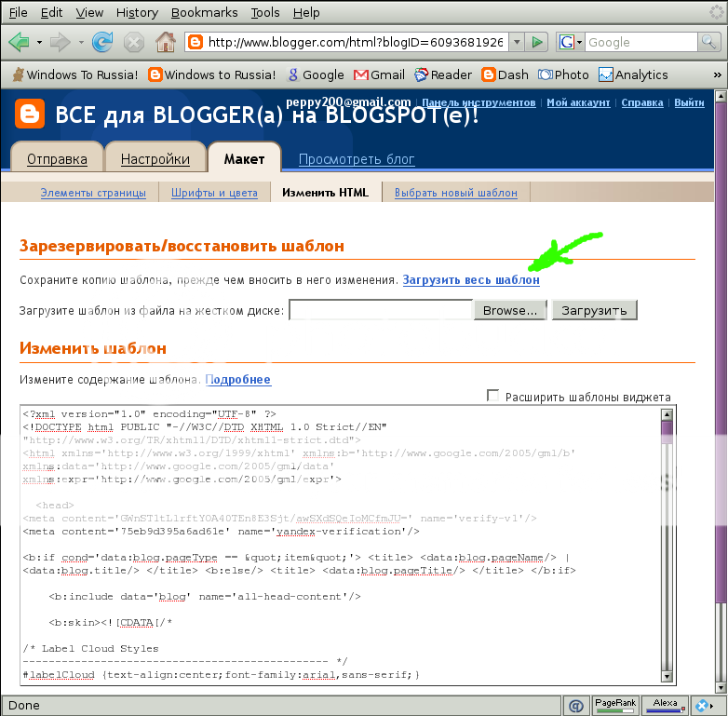Screen dimensions: 728x716
Task: Click the template file path input field
Action: (380, 310)
